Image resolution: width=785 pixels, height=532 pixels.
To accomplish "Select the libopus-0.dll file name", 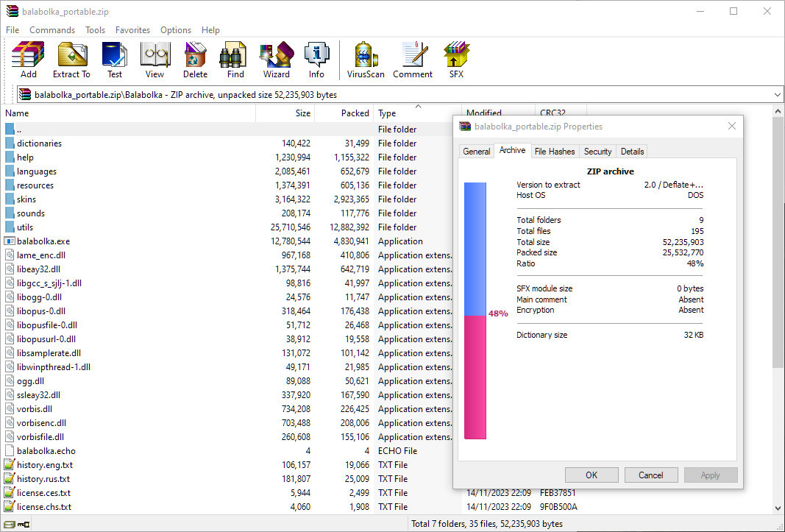I will pos(41,311).
